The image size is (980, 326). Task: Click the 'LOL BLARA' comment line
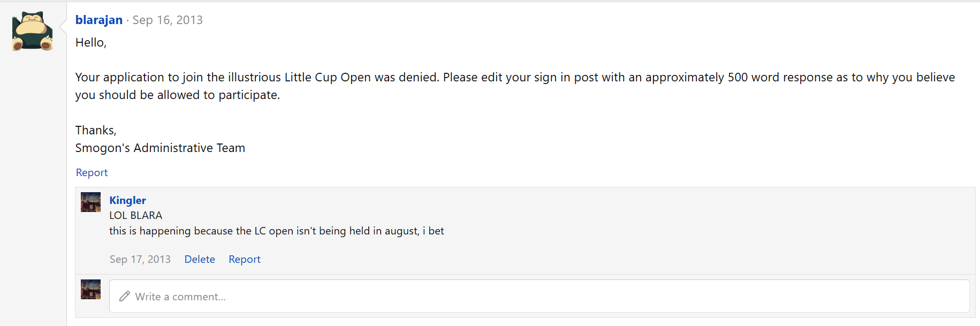136,215
